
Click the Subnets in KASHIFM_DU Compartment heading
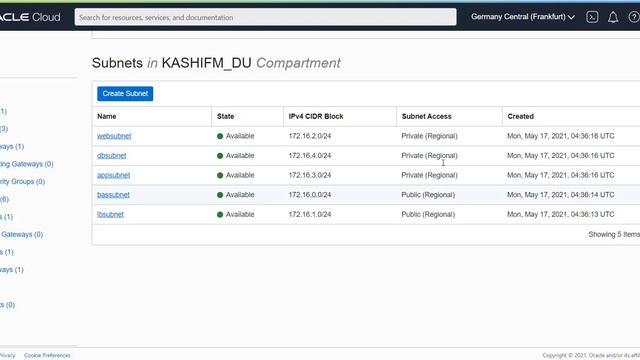pyautogui.click(x=216, y=63)
